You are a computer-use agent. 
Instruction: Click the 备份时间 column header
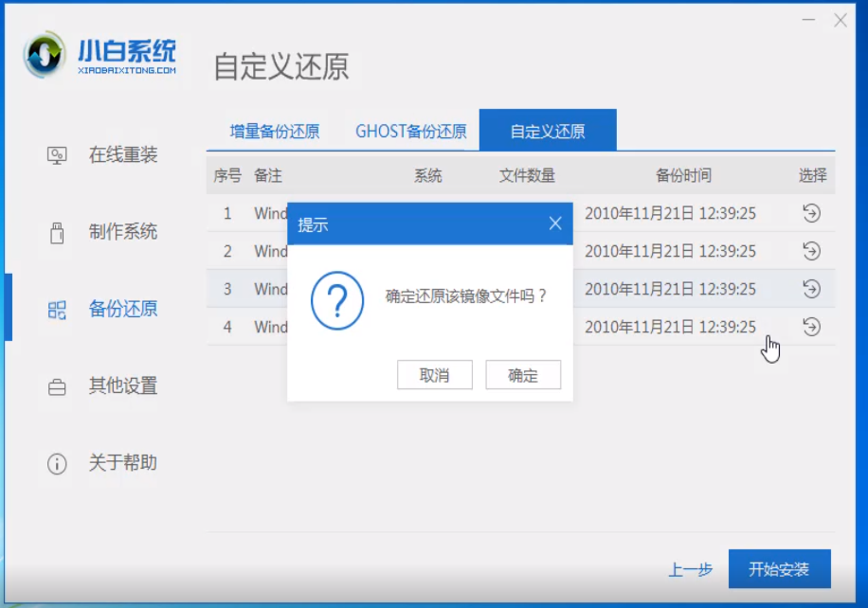click(682, 175)
